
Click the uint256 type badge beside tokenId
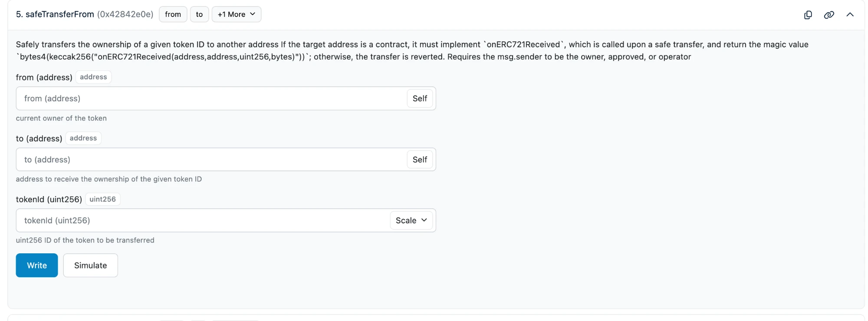[x=103, y=199]
